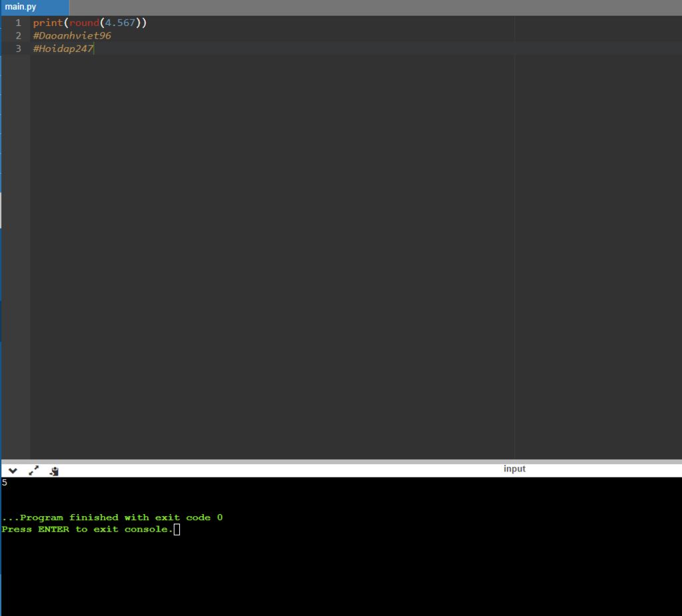Click line number 2 in the gutter
Screen dimensions: 682x616
tap(18, 36)
